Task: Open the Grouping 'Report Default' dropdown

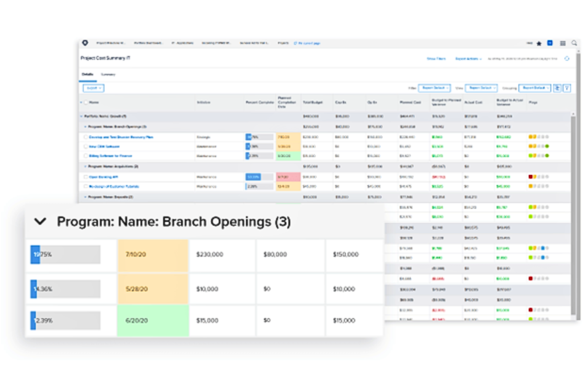Action: point(535,88)
